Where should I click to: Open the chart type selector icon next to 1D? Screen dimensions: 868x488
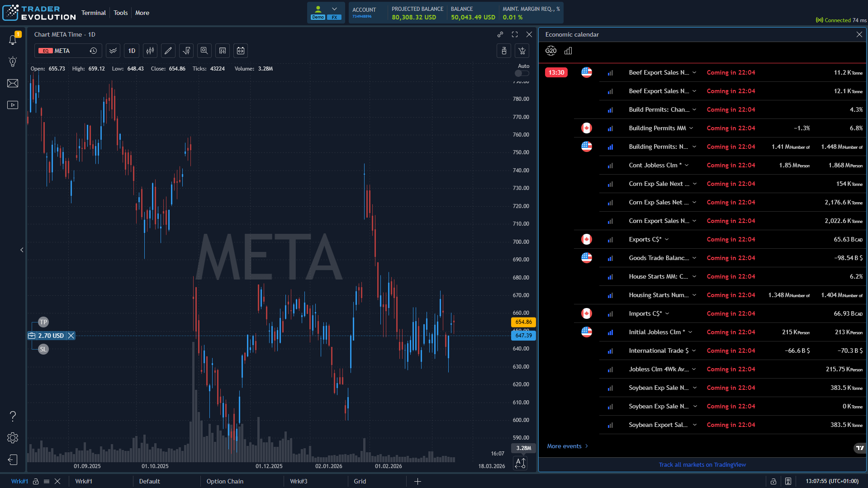[150, 51]
